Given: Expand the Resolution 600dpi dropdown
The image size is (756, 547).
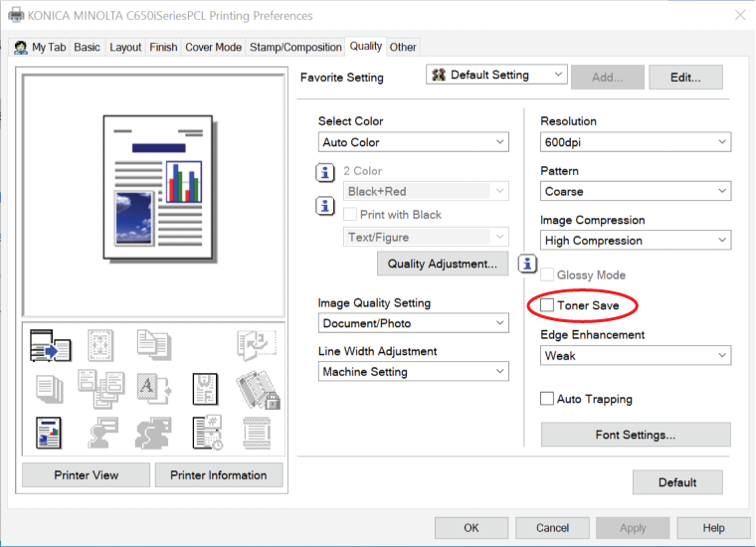Looking at the screenshot, I should (x=636, y=142).
